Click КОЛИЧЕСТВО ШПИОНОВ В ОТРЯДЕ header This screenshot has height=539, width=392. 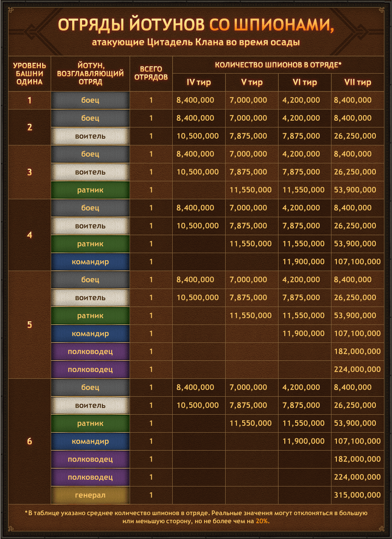(x=278, y=65)
